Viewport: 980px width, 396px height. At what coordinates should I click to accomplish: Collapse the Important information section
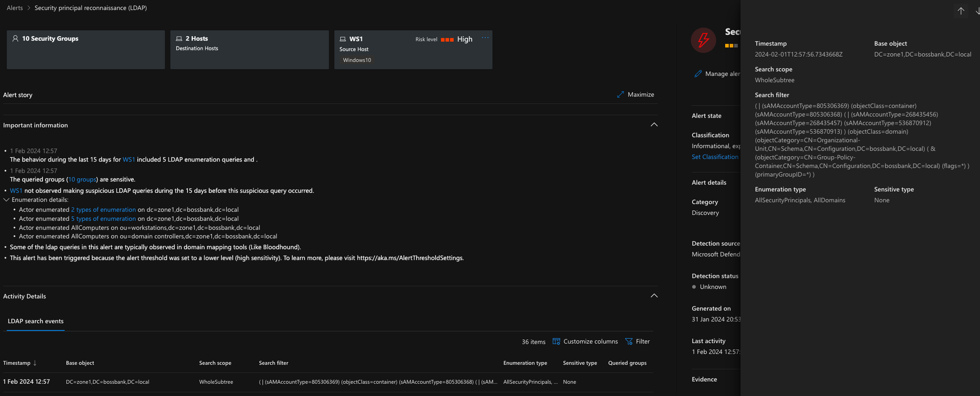coord(654,125)
